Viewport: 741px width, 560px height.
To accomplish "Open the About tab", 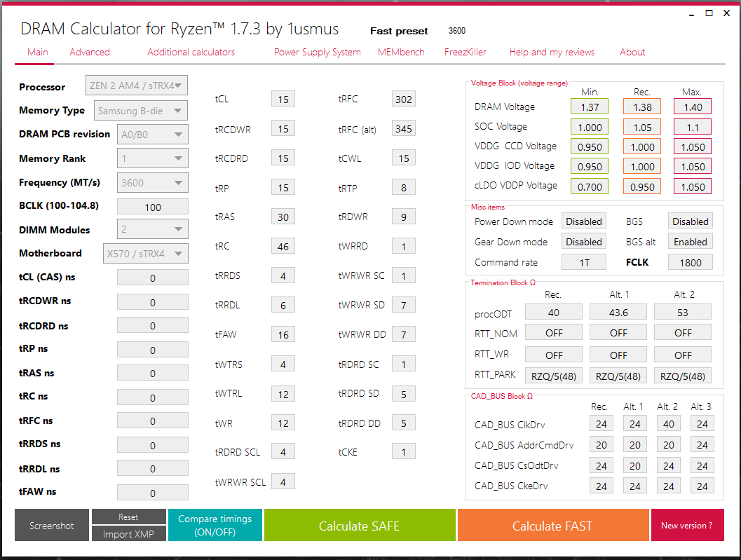I will (632, 52).
